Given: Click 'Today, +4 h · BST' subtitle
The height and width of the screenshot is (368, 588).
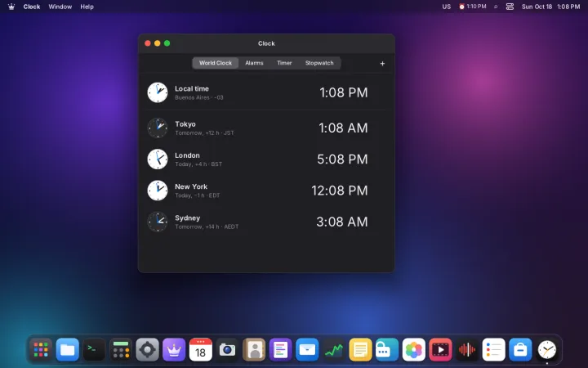Looking at the screenshot, I should click(198, 164).
